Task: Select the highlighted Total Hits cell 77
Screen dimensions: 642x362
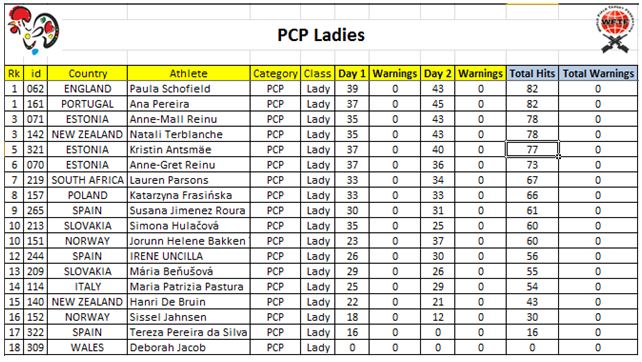Action: point(532,149)
